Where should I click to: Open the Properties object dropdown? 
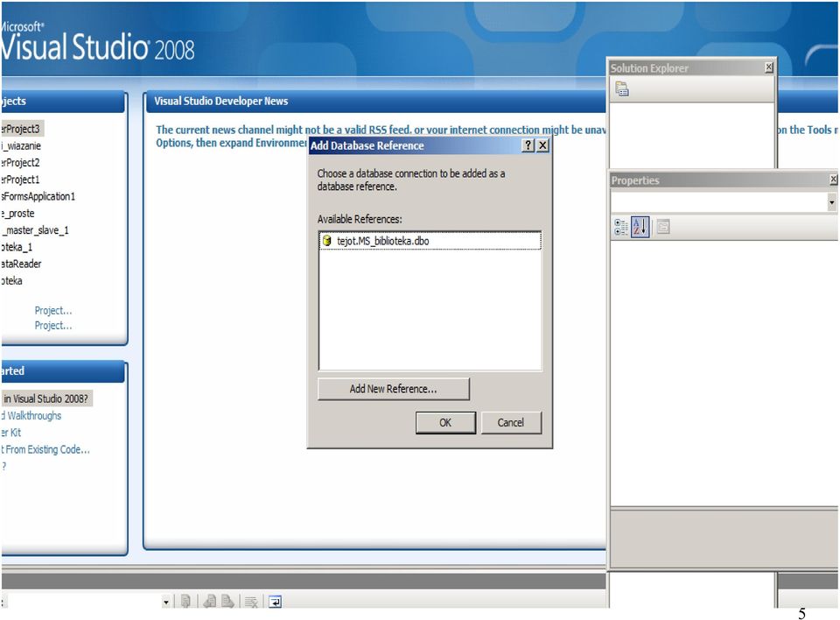coord(831,202)
